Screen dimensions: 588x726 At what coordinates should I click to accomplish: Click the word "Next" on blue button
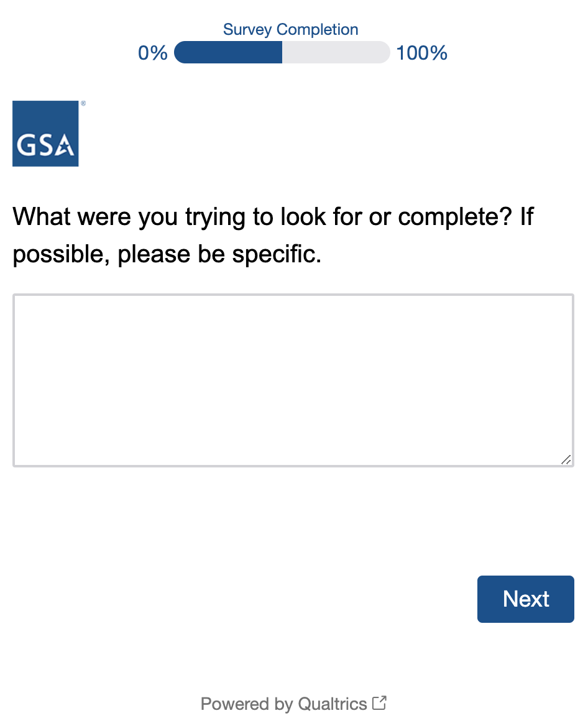tap(526, 599)
